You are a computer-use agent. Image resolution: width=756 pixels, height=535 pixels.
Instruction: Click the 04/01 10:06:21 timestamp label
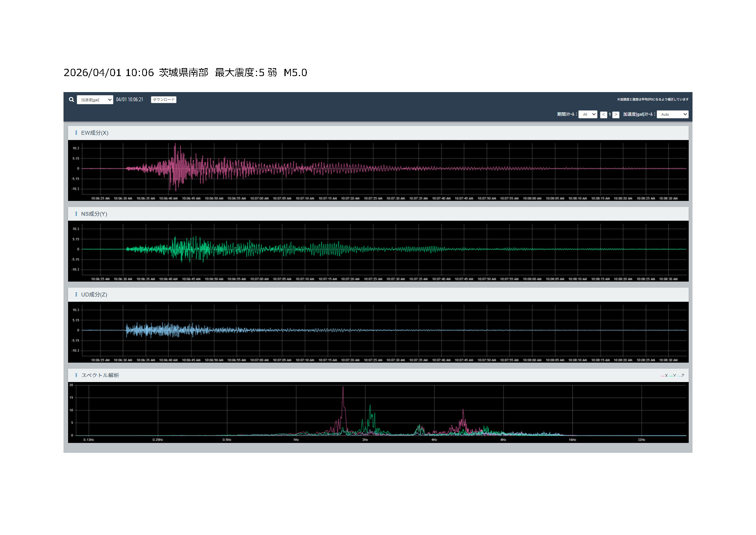(x=130, y=100)
